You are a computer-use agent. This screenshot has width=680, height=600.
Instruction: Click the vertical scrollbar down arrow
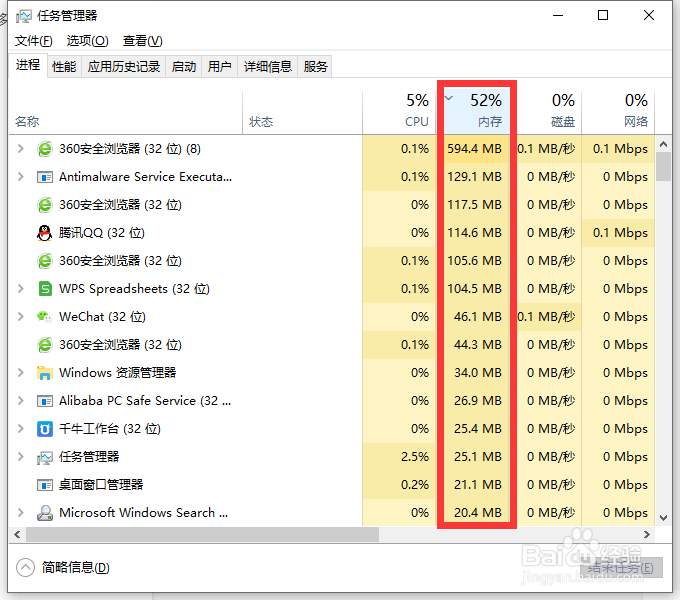pyautogui.click(x=664, y=517)
